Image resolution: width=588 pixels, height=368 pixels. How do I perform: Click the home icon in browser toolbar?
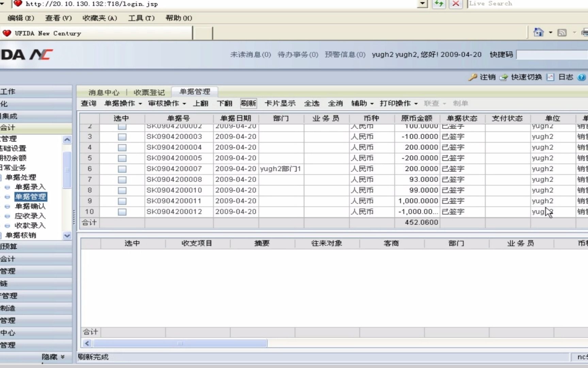pyautogui.click(x=539, y=32)
